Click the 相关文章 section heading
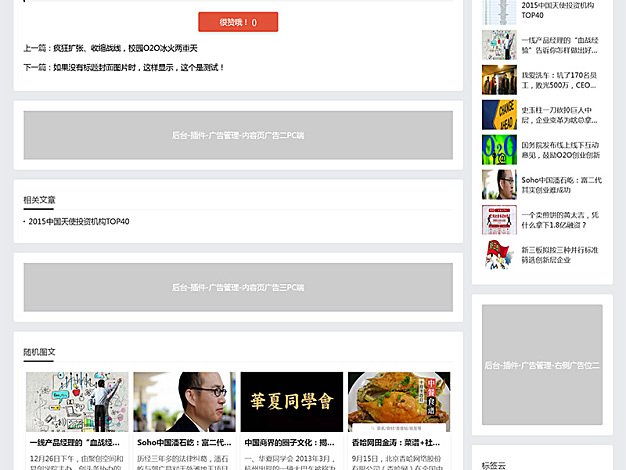This screenshot has width=626, height=470. (39, 200)
